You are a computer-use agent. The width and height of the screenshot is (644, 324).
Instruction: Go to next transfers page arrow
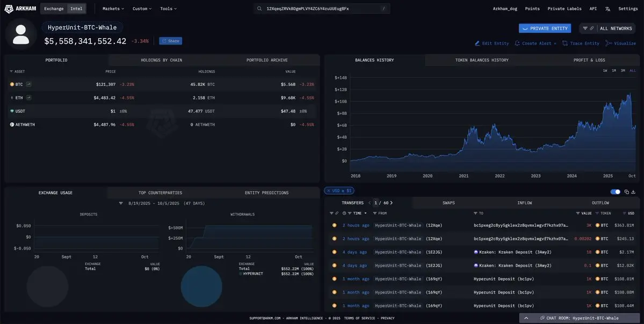[x=392, y=203]
